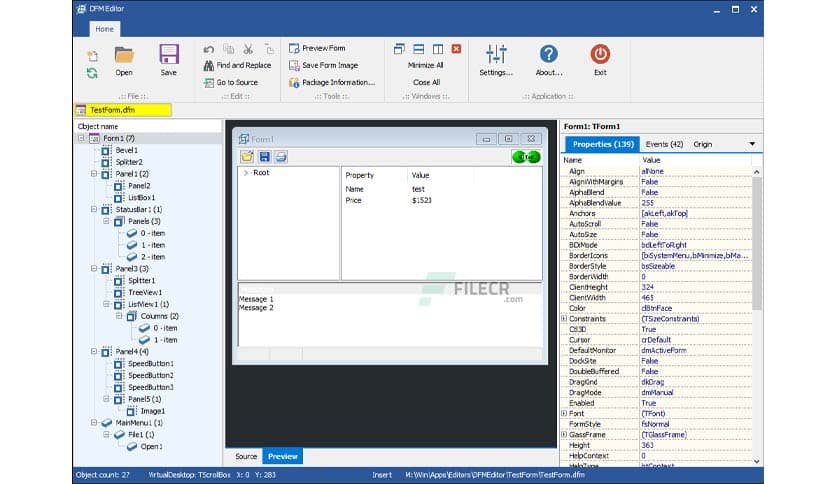Open Settings with the sliders icon
Image resolution: width=836 pixels, height=484 pixels.
click(x=496, y=61)
